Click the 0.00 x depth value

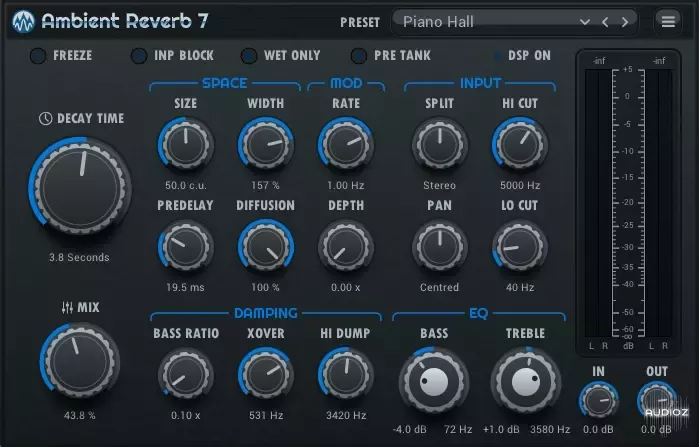346,287
